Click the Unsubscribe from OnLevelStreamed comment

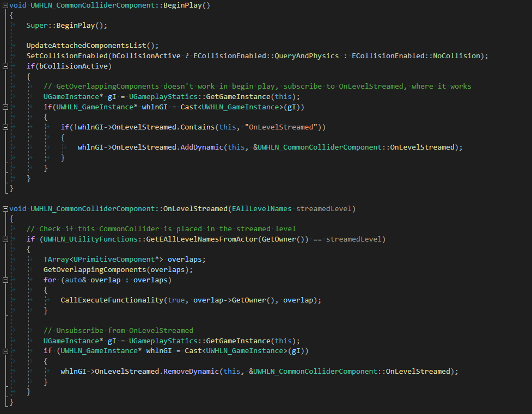pyautogui.click(x=118, y=331)
